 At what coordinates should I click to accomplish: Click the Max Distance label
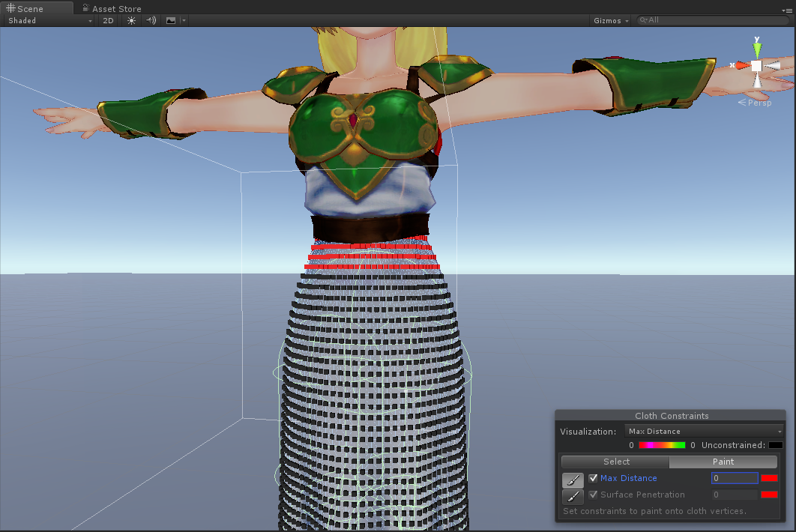(x=628, y=478)
